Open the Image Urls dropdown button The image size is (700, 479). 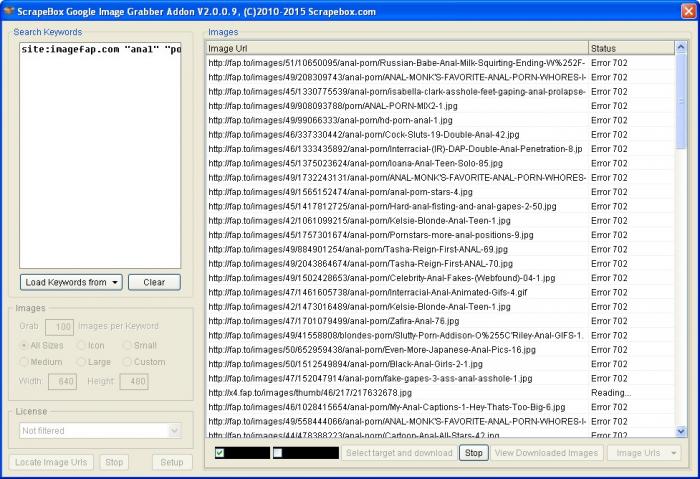(643, 453)
